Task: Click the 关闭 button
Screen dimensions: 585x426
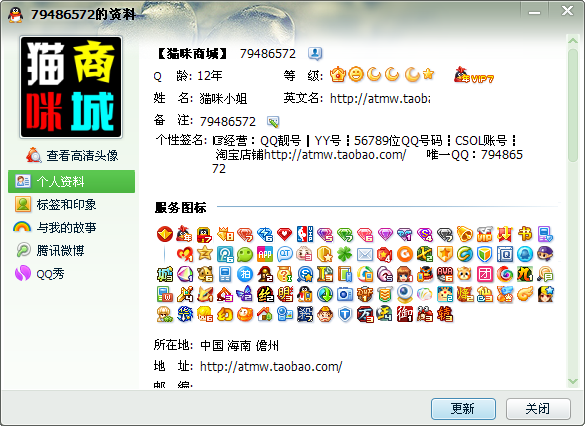Action: (x=538, y=409)
